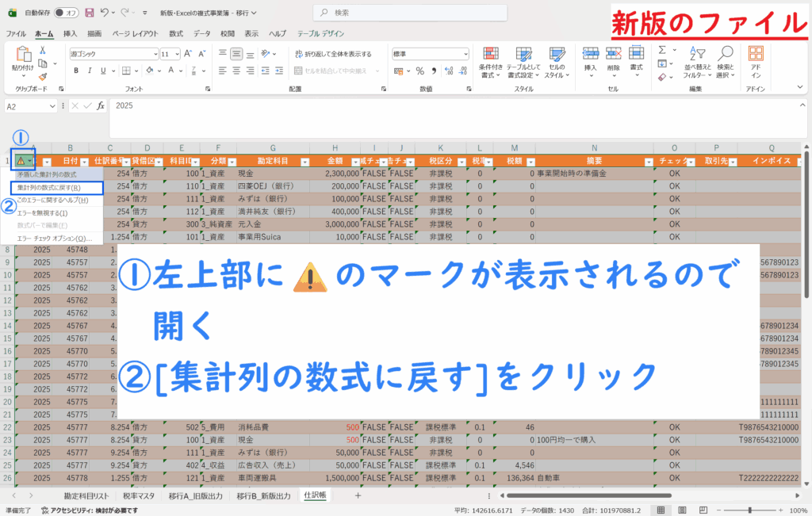Image resolution: width=812 pixels, height=516 pixels.
Task: Click the アドイン add-ins icon
Action: click(x=756, y=62)
